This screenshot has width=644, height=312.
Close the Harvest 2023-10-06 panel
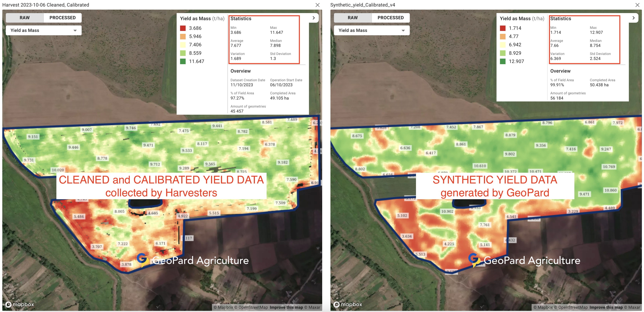click(317, 5)
